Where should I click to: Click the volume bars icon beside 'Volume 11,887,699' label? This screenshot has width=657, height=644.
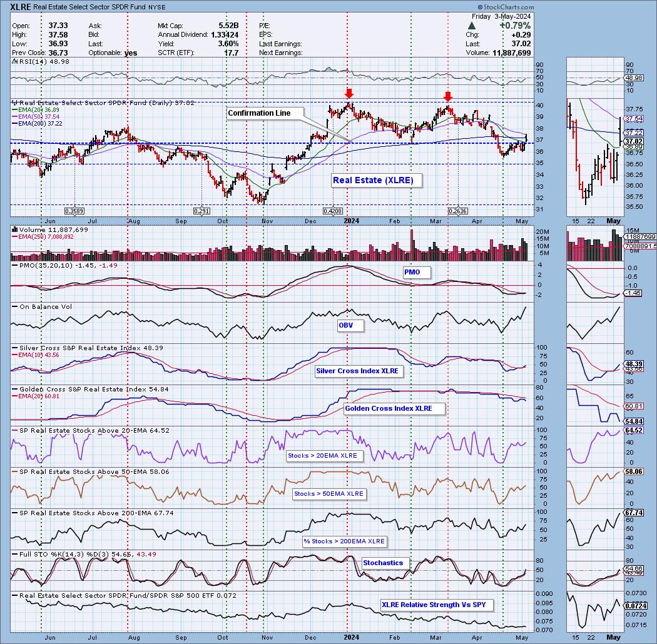click(14, 229)
